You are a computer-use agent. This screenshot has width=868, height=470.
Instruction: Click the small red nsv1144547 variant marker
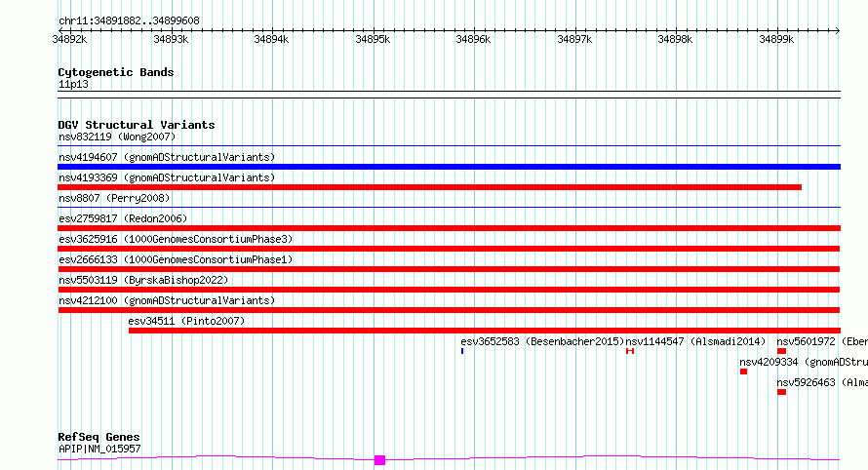tap(630, 351)
